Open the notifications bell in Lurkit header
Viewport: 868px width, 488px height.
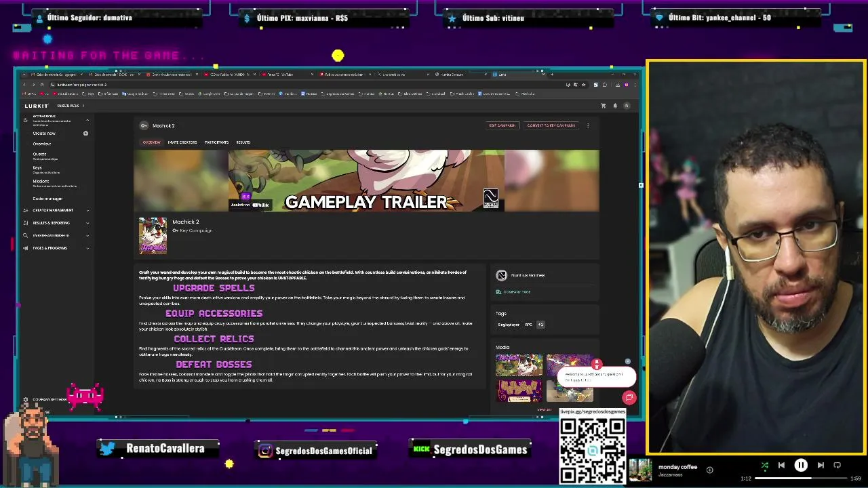tap(615, 106)
